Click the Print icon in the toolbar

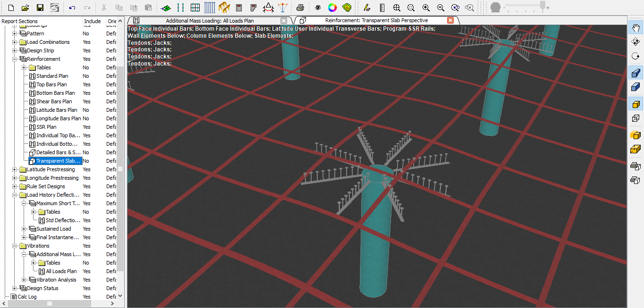coord(301,8)
